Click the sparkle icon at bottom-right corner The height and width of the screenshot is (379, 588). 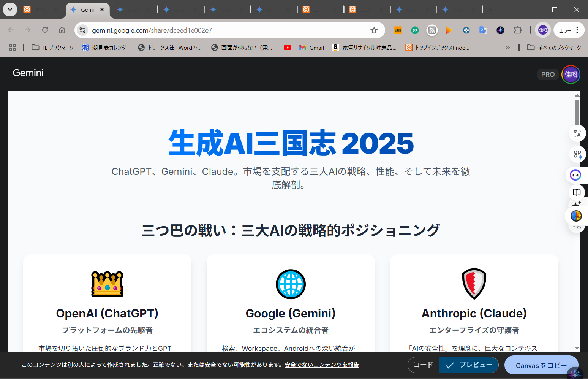pos(575,373)
